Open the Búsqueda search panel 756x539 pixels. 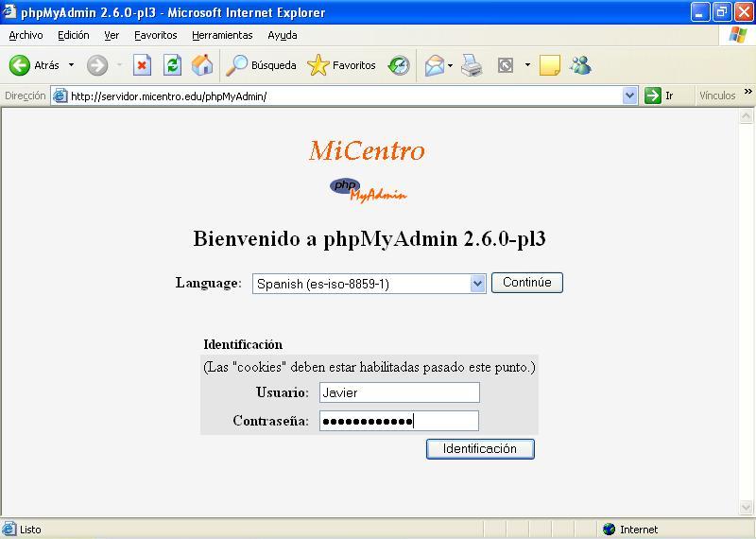[x=262, y=65]
